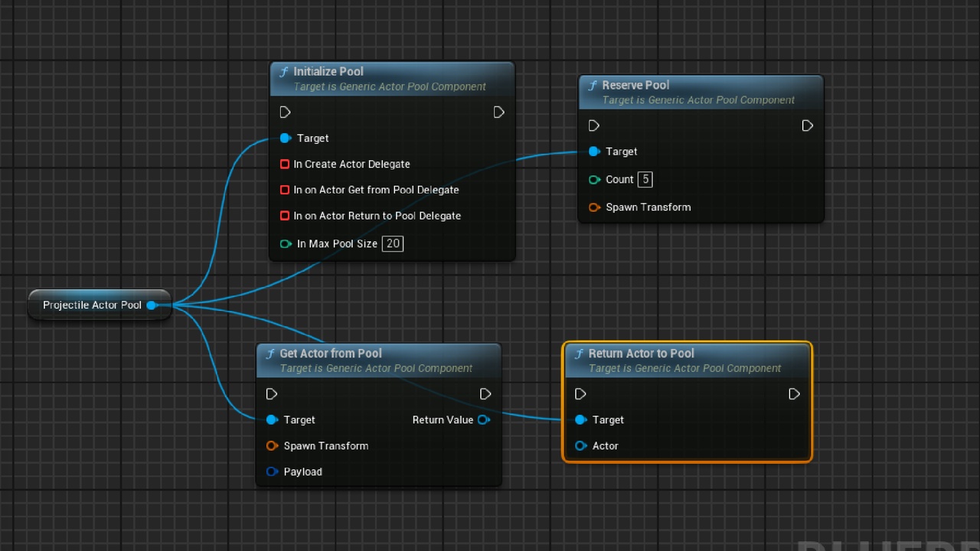Select the Initialize Pool node title

[x=328, y=71]
